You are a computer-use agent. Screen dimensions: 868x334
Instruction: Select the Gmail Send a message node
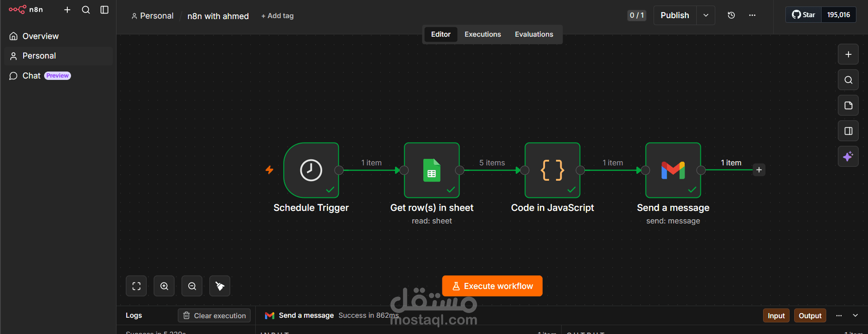pos(673,170)
